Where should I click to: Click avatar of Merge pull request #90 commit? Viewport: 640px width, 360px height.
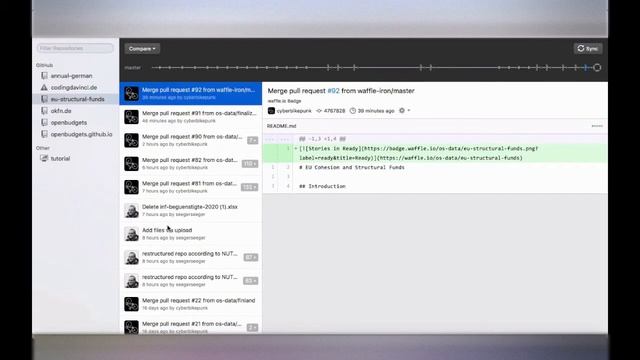(131, 140)
